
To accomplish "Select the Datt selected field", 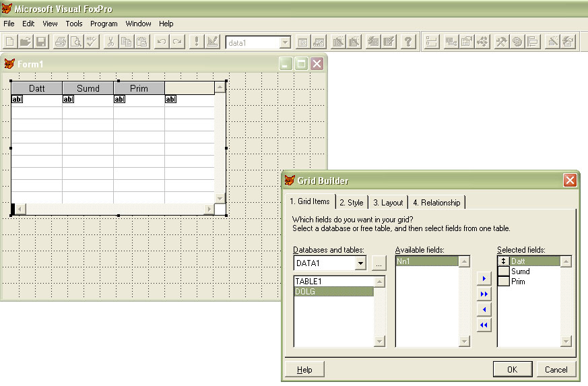I will coord(535,261).
